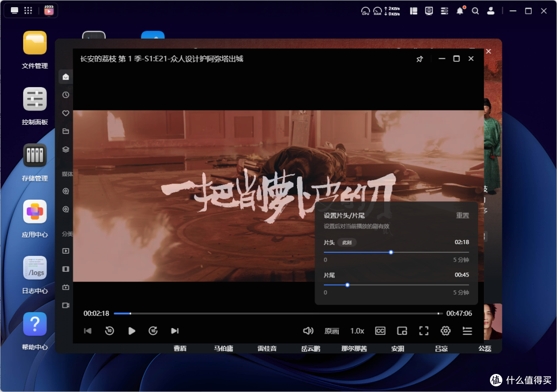The image size is (557, 392).
Task: Switch to the media player taskbar app
Action: coord(48,11)
